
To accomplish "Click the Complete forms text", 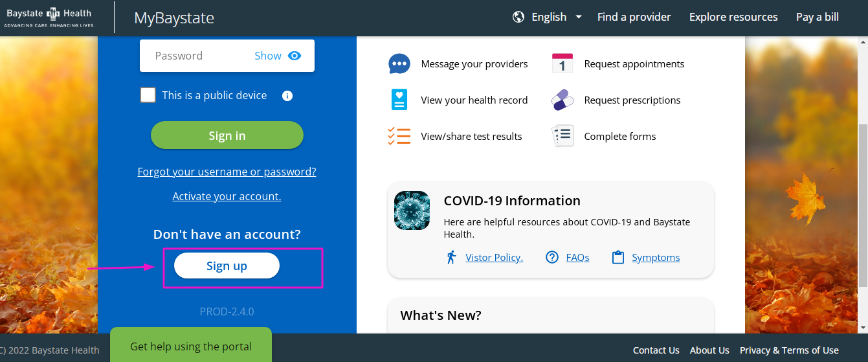I will 620,137.
